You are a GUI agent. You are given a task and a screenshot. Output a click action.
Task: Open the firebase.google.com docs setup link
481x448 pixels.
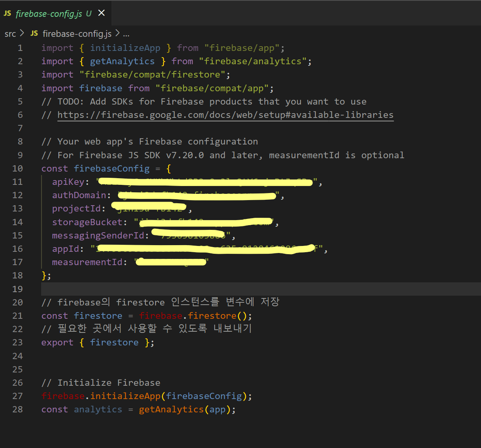(226, 115)
